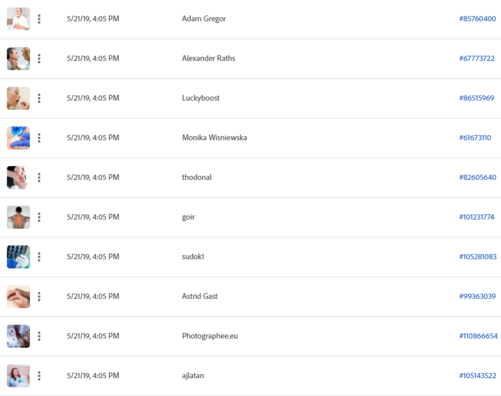This screenshot has height=396, width=501.
Task: Open the three-dot menu for Alexander Raths row
Action: (39, 59)
